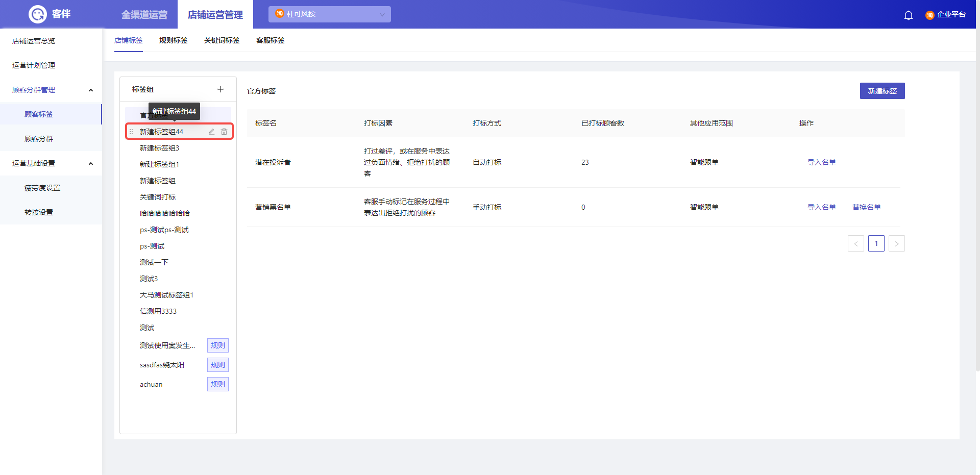Collapse the 顾客分群管理 menu section
Screen dimensions: 980x475
(x=91, y=90)
